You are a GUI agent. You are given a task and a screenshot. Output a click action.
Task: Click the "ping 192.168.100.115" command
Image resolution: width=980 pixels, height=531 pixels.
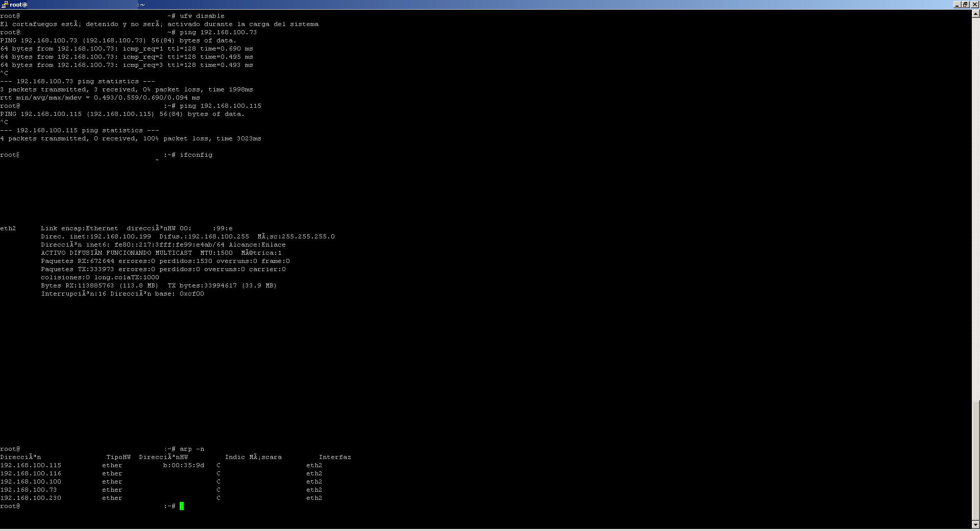(220, 106)
